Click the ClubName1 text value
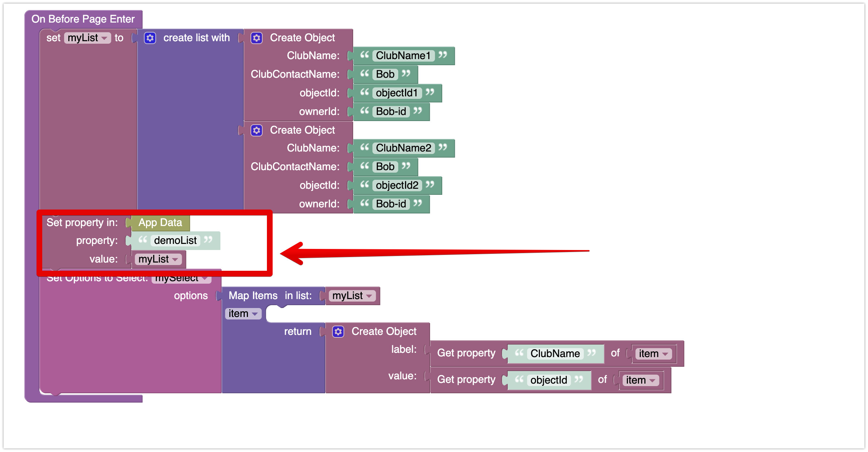The image size is (868, 452). pyautogui.click(x=404, y=56)
